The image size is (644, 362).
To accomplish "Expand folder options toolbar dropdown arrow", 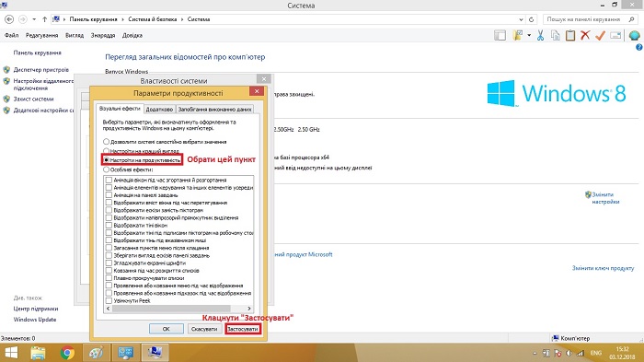I will point(529,35).
